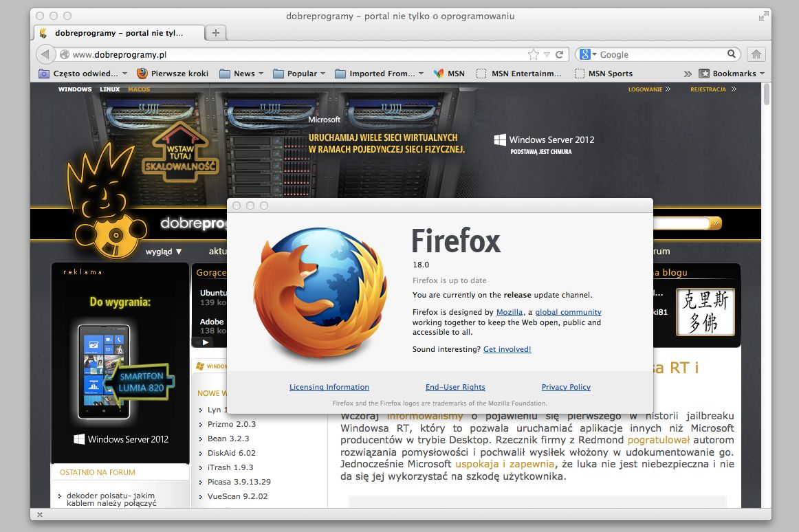Click the URL address field
Image resolution: width=799 pixels, height=532 pixels.
(x=298, y=54)
